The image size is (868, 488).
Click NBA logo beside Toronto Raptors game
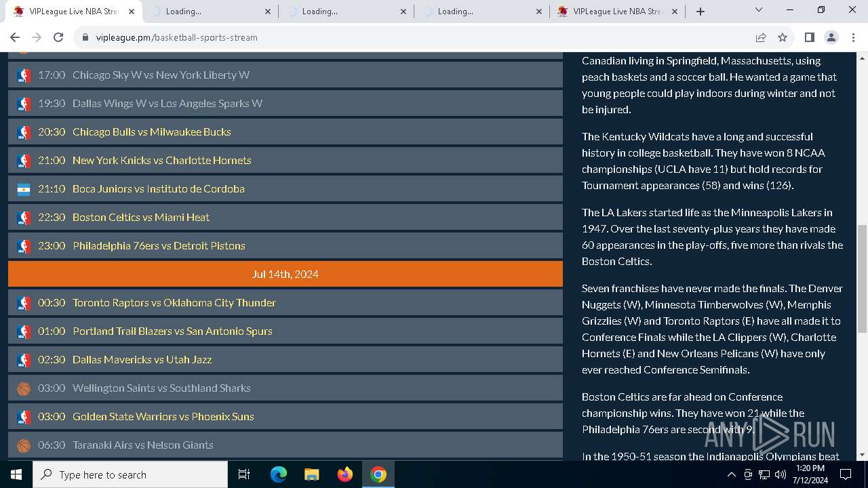[24, 303]
